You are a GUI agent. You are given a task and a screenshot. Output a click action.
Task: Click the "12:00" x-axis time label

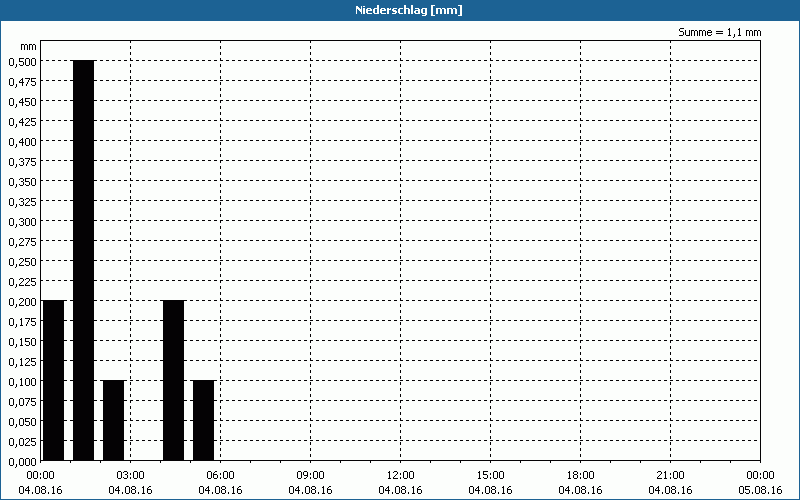coord(401,476)
